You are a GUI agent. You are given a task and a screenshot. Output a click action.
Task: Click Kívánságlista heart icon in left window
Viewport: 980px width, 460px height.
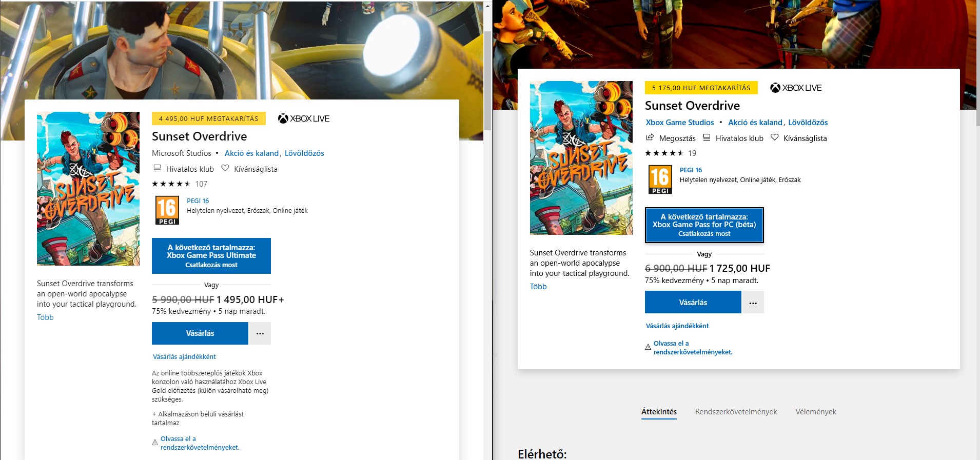click(x=225, y=168)
